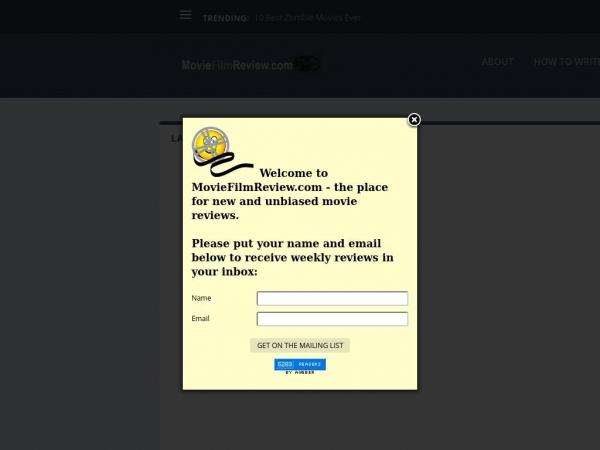Click the Welcome to MovieFilmReview.com heading

tap(290, 194)
